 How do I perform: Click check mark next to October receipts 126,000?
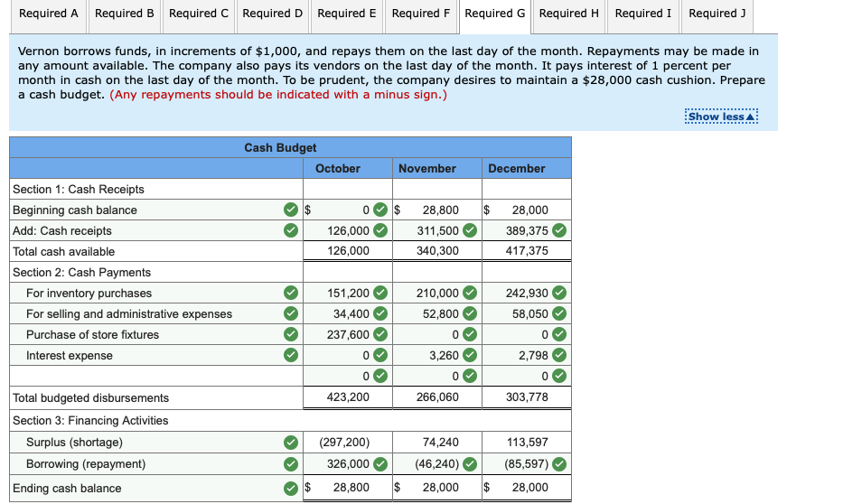coord(379,230)
